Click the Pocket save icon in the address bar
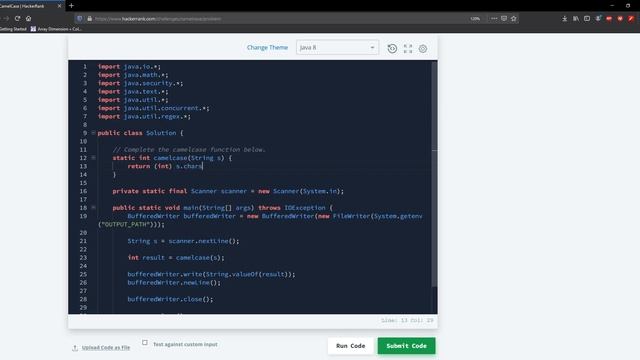 tap(504, 18)
